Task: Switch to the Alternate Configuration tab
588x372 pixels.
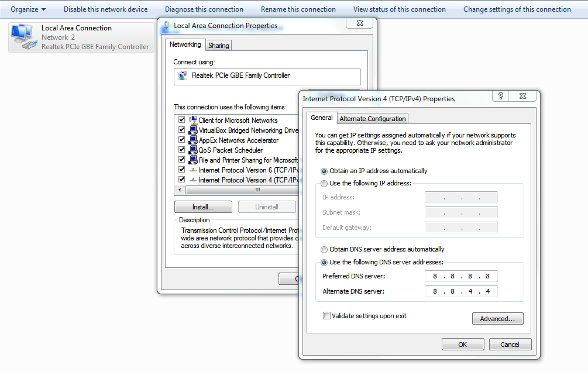Action: click(373, 119)
